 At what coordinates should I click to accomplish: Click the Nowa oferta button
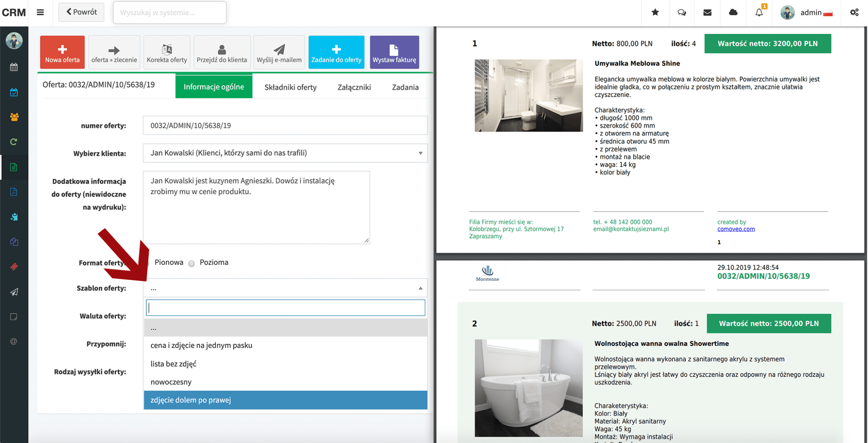62,52
